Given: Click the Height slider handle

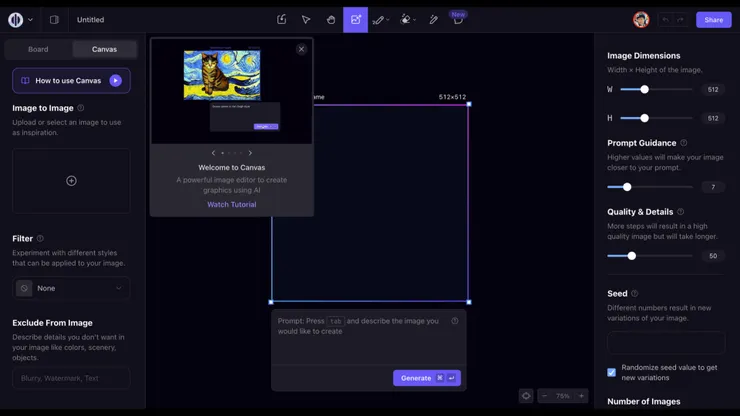Looking at the screenshot, I should pos(644,118).
